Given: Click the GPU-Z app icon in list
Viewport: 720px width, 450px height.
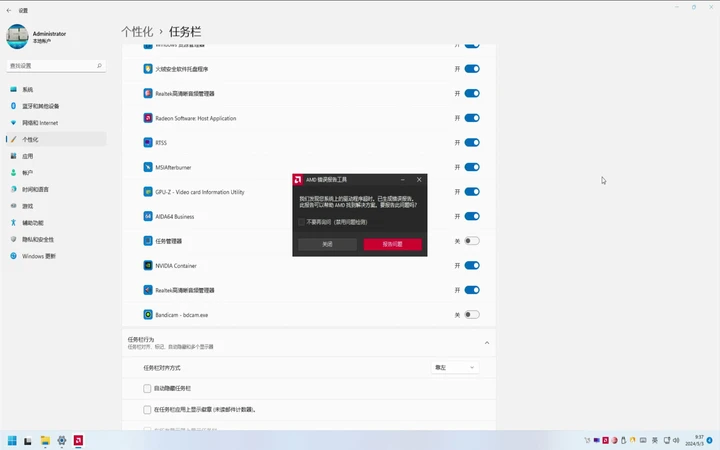Looking at the screenshot, I should (x=148, y=192).
